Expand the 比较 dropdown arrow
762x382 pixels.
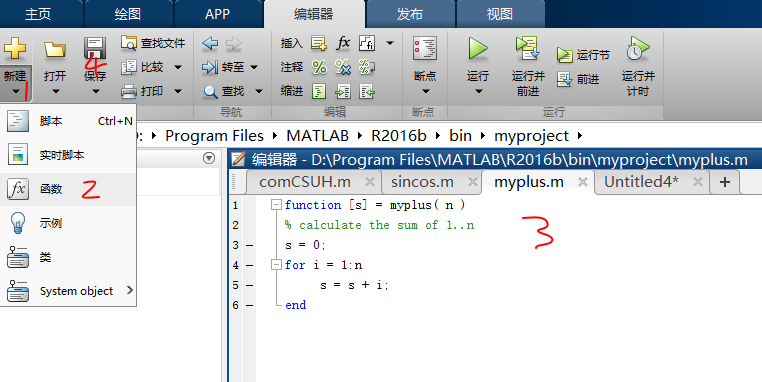178,67
